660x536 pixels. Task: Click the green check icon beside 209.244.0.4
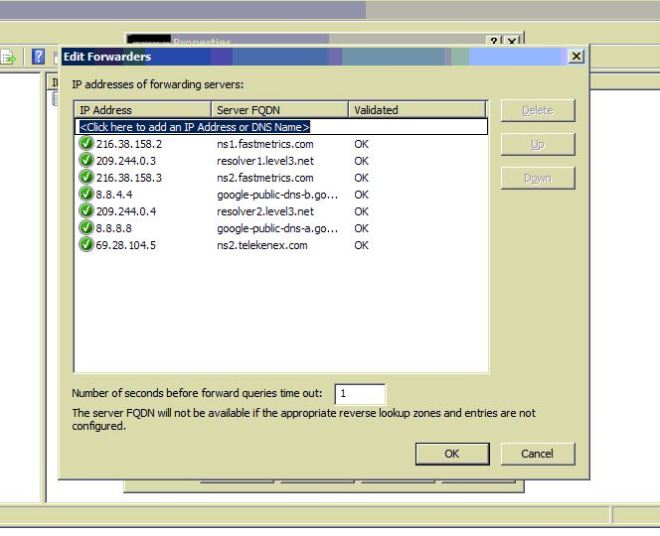86,211
